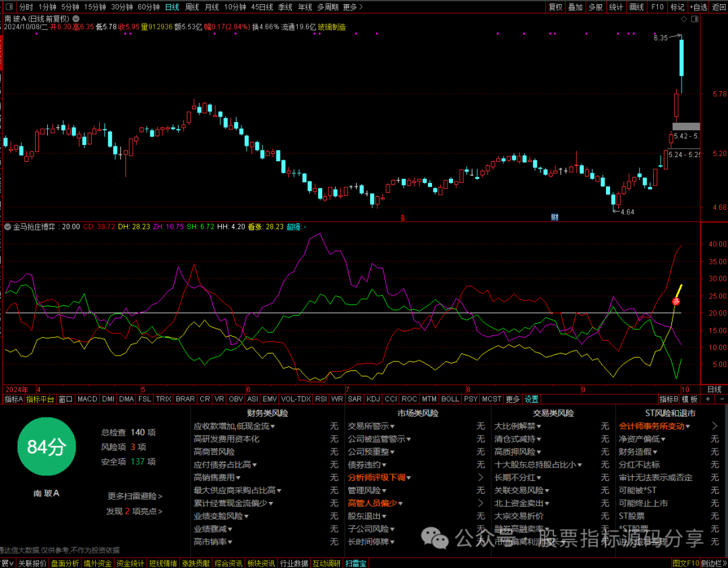Screen dimensions: 728x568
Task: Add stock via +自选 button
Action: point(699,7)
